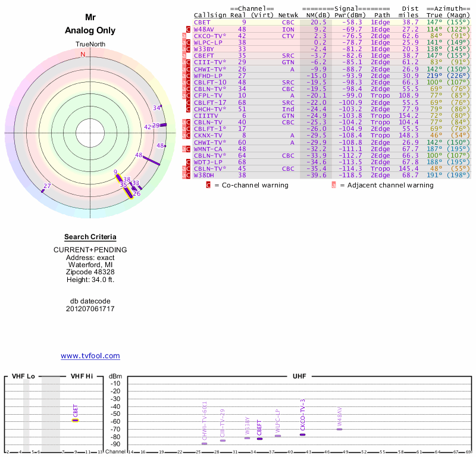The image size is (476, 457).
Task: Click the adjacent-channel icon next to CBEFT
Action: click(184, 55)
